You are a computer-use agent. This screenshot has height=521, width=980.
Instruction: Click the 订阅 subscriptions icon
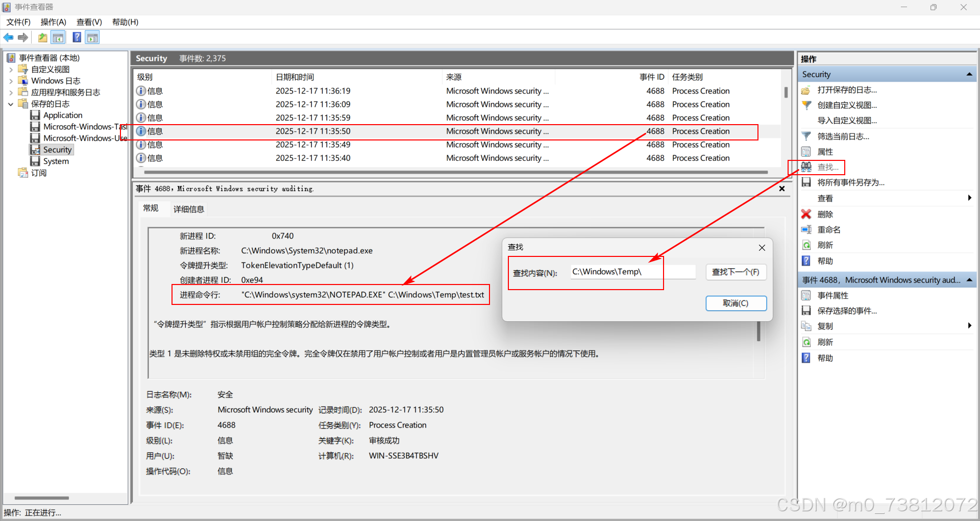click(x=23, y=173)
